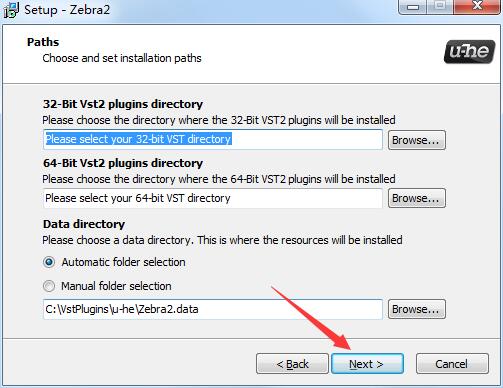
Task: Browse for the data directory
Action: (417, 309)
